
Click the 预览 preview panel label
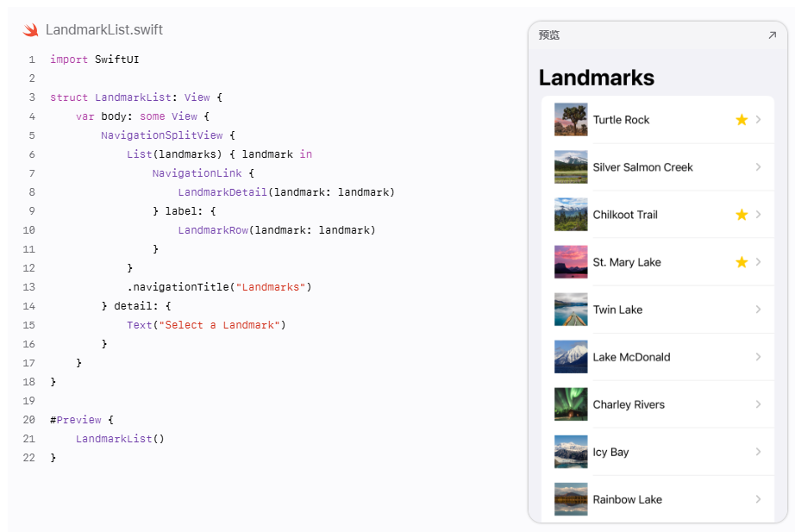point(549,35)
